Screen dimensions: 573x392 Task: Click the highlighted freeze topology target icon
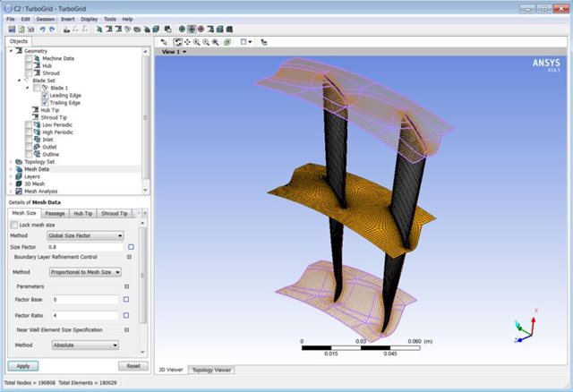tap(192, 30)
